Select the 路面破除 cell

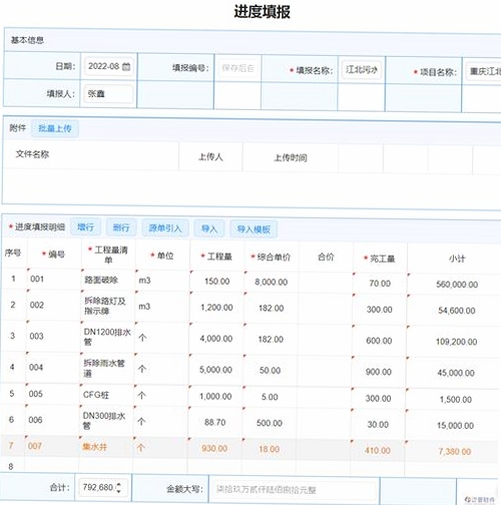[x=109, y=280]
